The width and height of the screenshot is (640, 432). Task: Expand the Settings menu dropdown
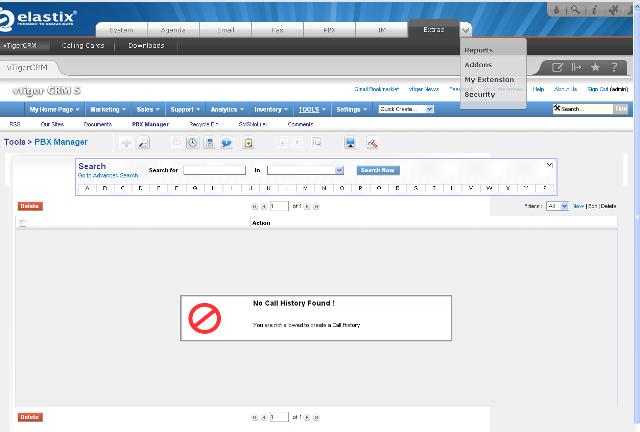point(350,108)
